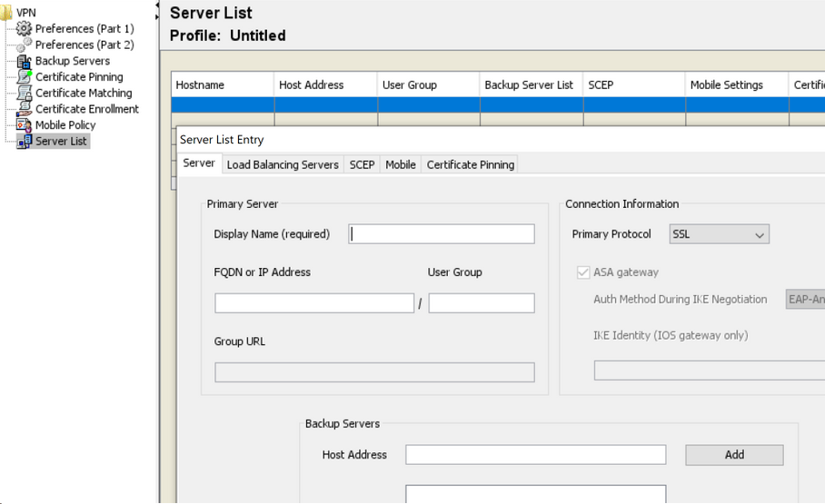Image resolution: width=825 pixels, height=504 pixels.
Task: Click the SCEP column header
Action: [634, 84]
